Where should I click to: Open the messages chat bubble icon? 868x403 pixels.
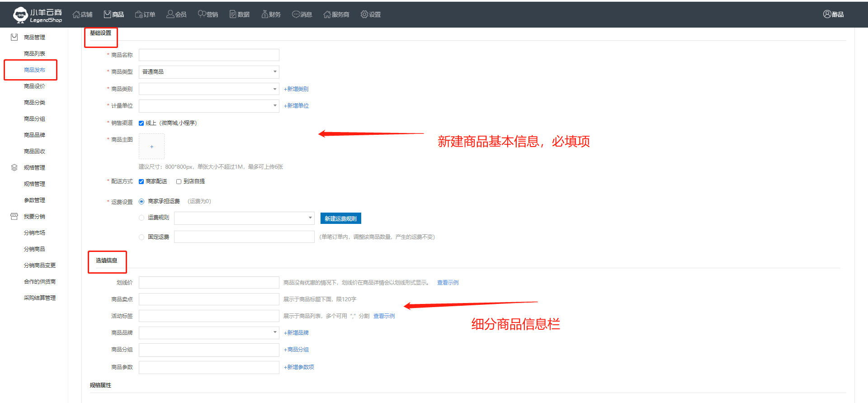(x=296, y=14)
